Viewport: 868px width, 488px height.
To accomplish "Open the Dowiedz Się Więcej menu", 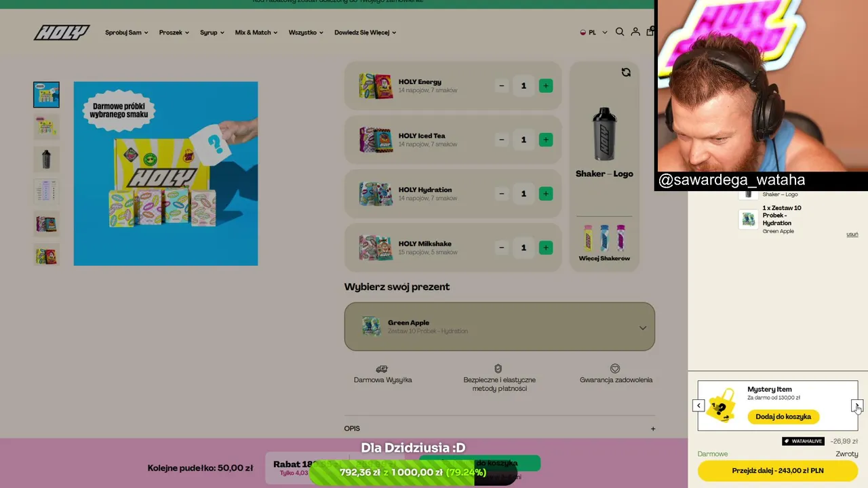I will 365,33.
